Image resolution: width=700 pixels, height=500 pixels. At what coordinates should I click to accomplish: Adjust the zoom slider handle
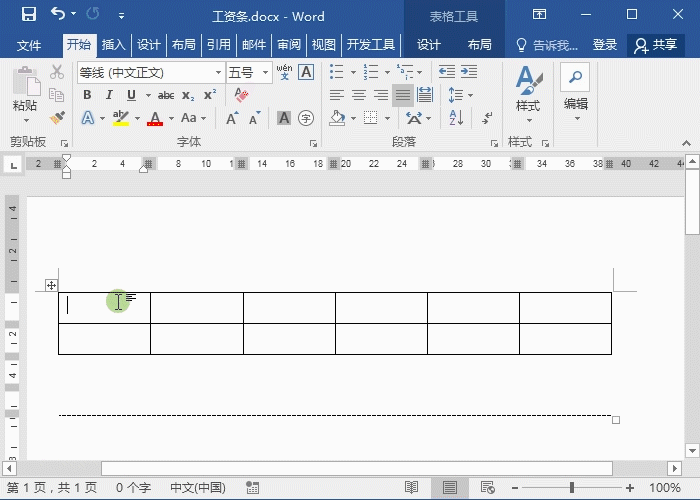point(571,488)
